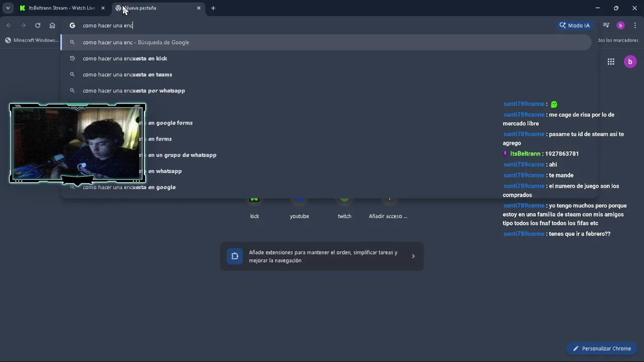Screen dimensions: 644x362
Task: Click chat message 'pasame tu id de steam'
Action: (563, 139)
